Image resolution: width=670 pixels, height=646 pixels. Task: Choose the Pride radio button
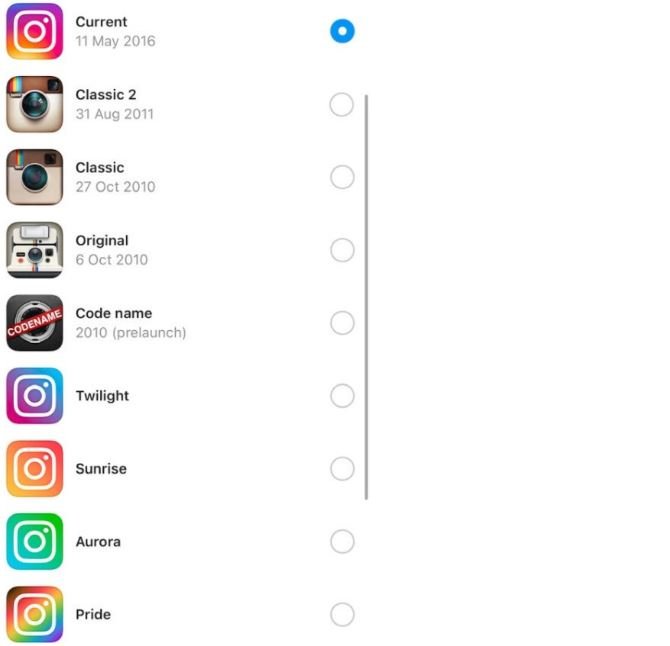(342, 614)
